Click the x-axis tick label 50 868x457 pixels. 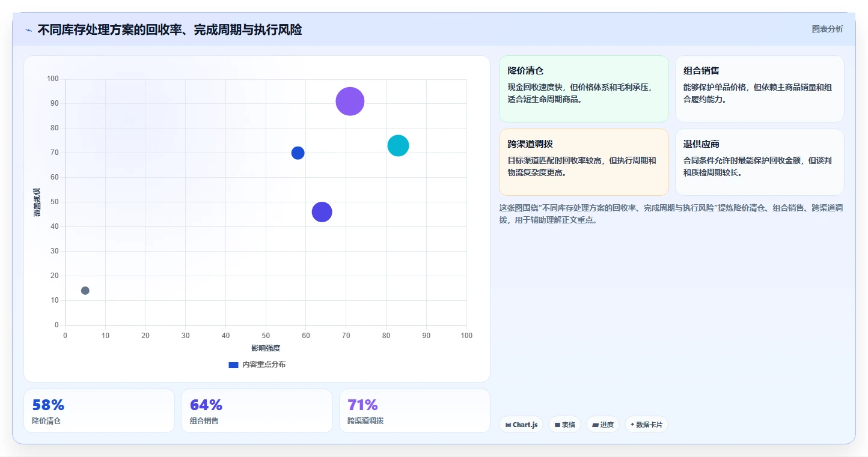266,335
